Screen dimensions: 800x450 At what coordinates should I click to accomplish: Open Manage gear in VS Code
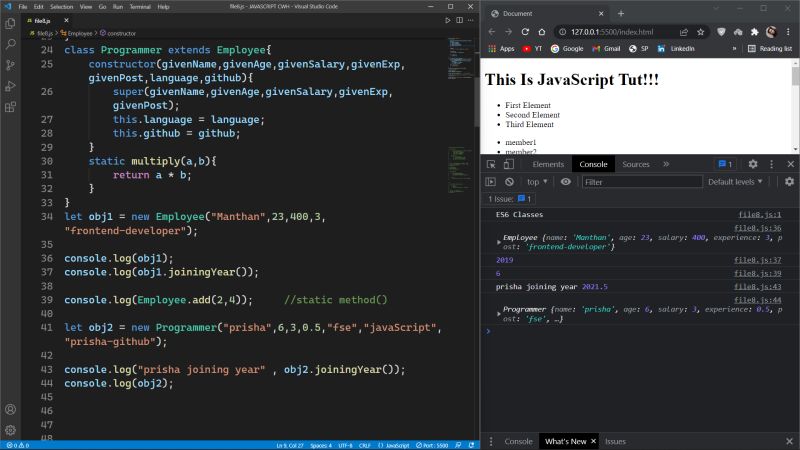tap(10, 430)
